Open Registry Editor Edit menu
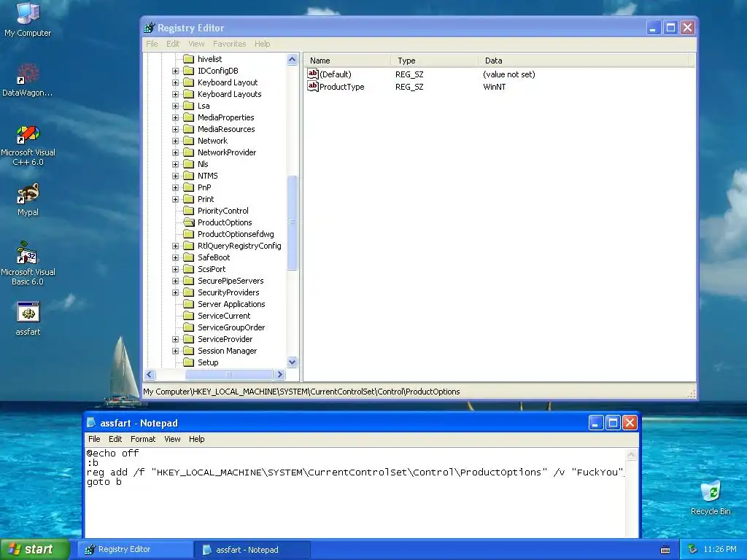Screen dimensions: 747x560 [173, 44]
